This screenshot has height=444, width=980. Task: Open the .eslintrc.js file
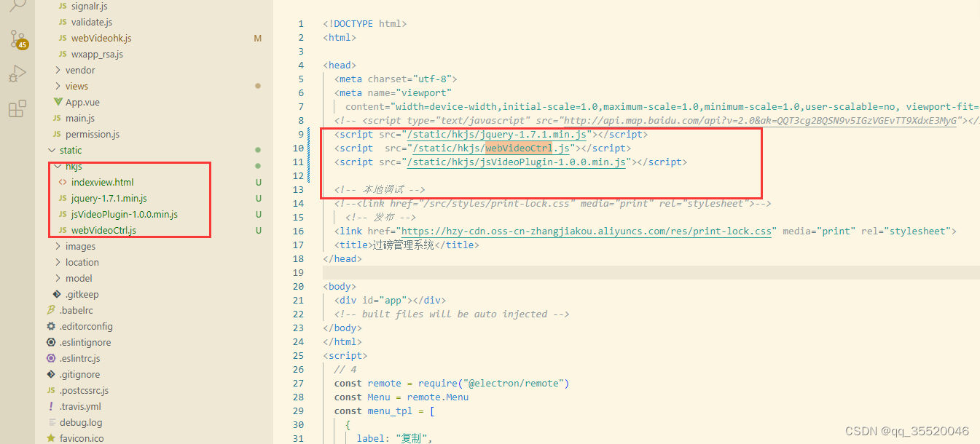pos(80,358)
